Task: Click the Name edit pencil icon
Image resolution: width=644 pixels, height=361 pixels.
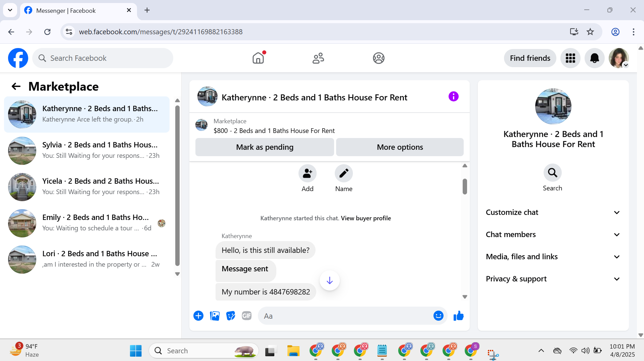Action: (x=343, y=174)
